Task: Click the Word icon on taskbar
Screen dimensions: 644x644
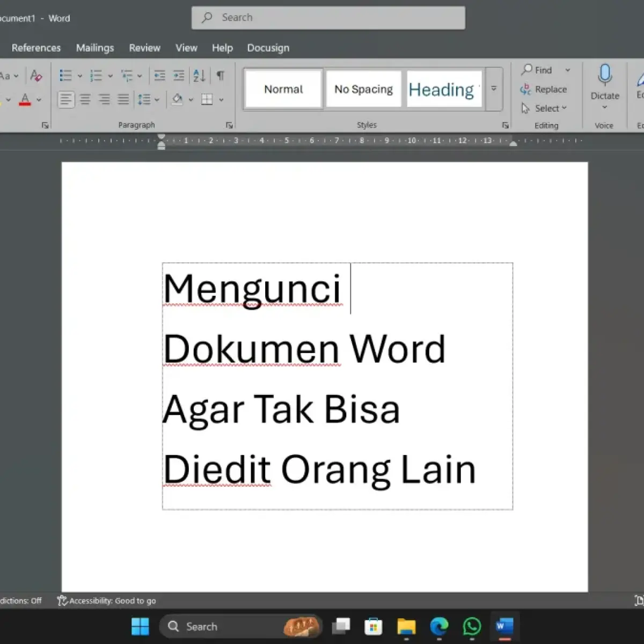Action: 504,626
